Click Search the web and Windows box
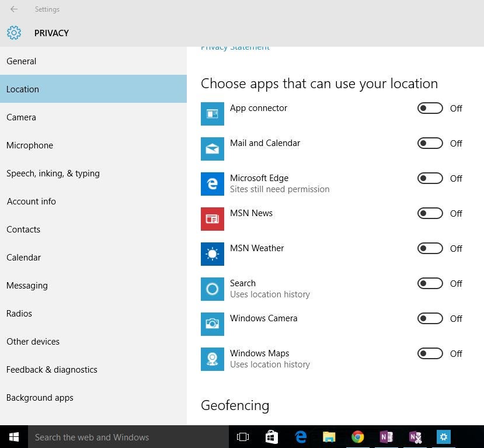The height and width of the screenshot is (448, 484). point(128,437)
